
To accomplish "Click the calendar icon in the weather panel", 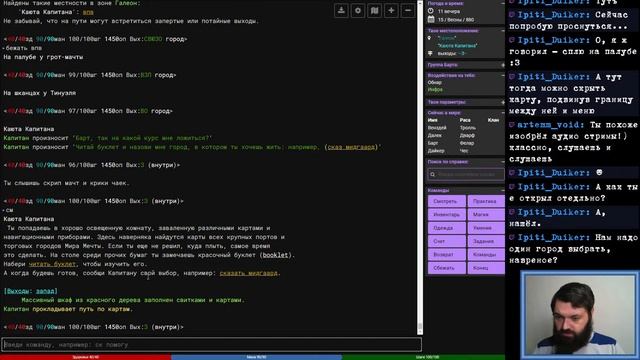I will tap(431, 19).
